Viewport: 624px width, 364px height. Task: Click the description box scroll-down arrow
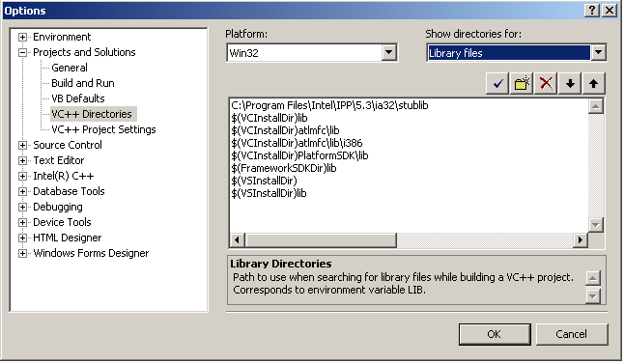tap(593, 296)
